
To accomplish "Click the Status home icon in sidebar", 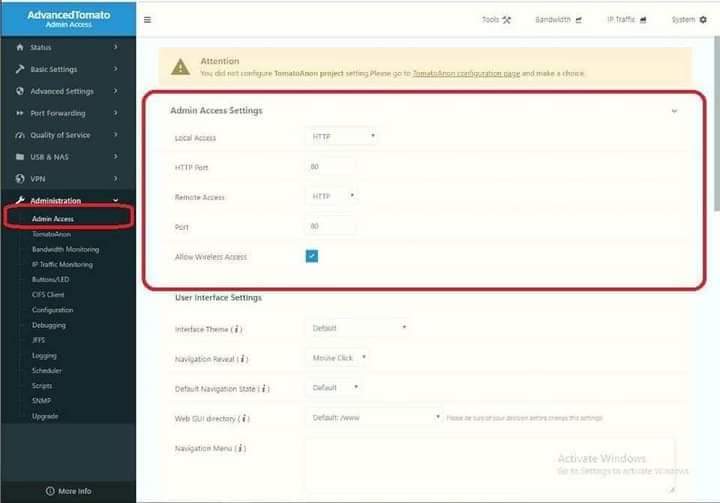I will (x=20, y=47).
